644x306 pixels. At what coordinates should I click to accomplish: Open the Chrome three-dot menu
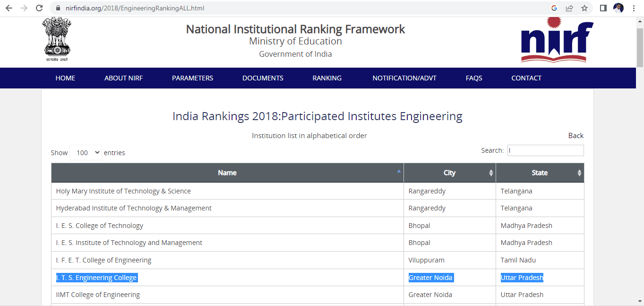[x=634, y=8]
